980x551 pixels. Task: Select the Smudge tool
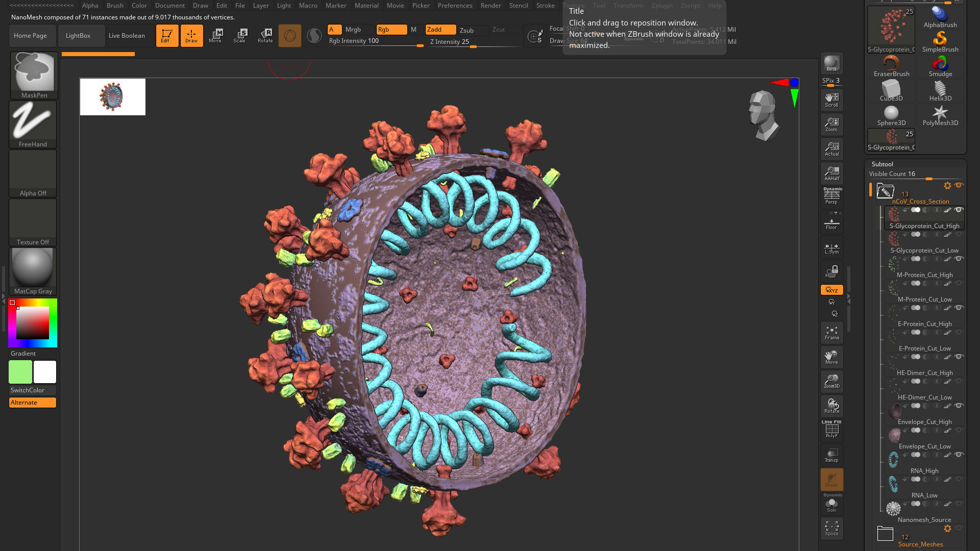[x=940, y=66]
